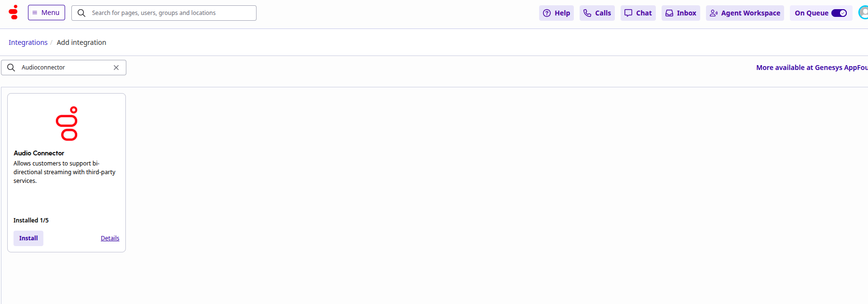Open More available at Genesys AppFoundry link

[x=812, y=68]
